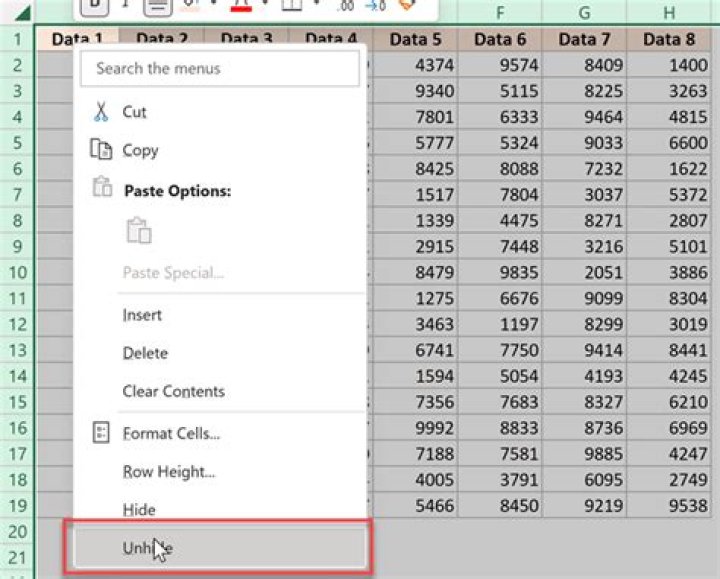Click cell with value 3886

(669, 272)
